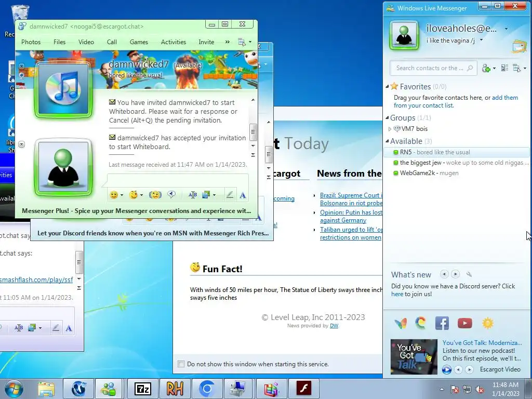
Task: Click the user display picture in Windows Live Messenger
Action: coord(404,35)
